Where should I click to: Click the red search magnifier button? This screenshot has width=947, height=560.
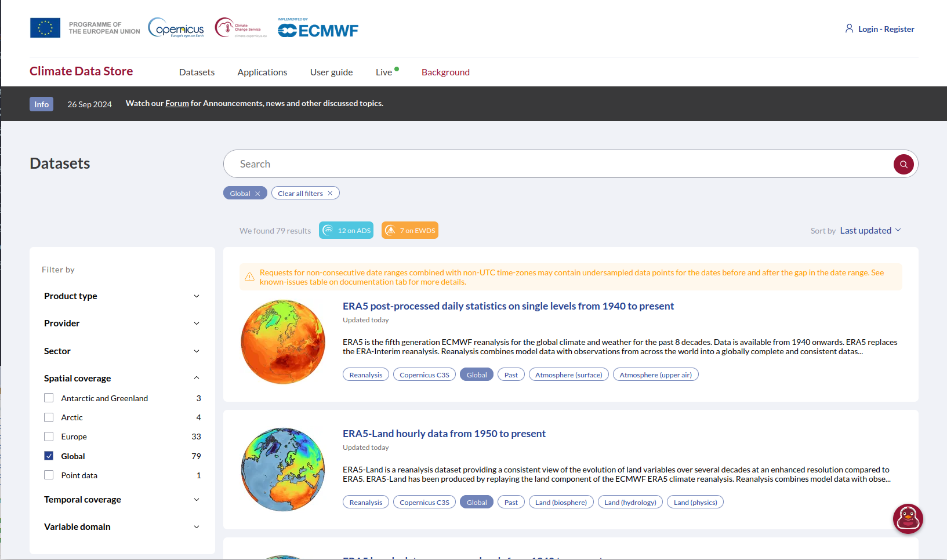coord(903,164)
